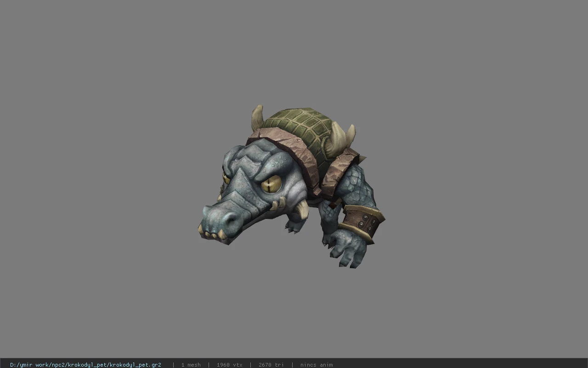
Task: Click the "1960 vtx" vertex count
Action: click(229, 365)
